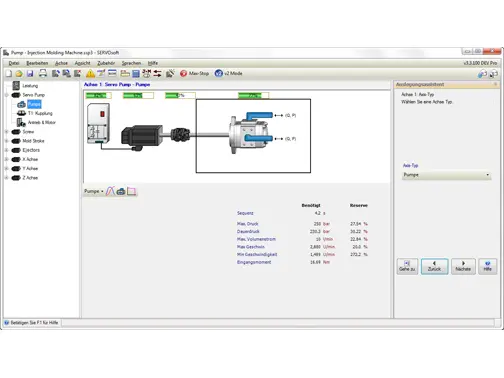Expand the Mold Stroke tree node
The width and height of the screenshot is (504, 378).
click(6, 141)
